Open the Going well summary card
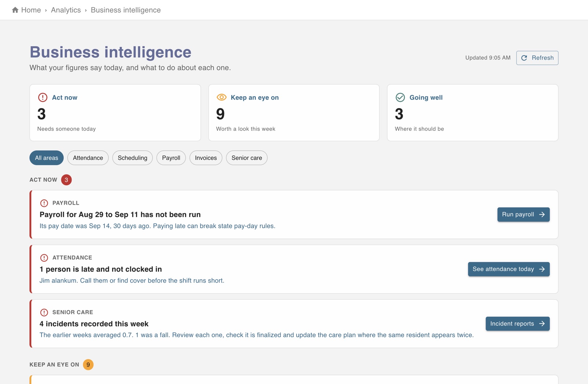The image size is (588, 384). pos(473,112)
